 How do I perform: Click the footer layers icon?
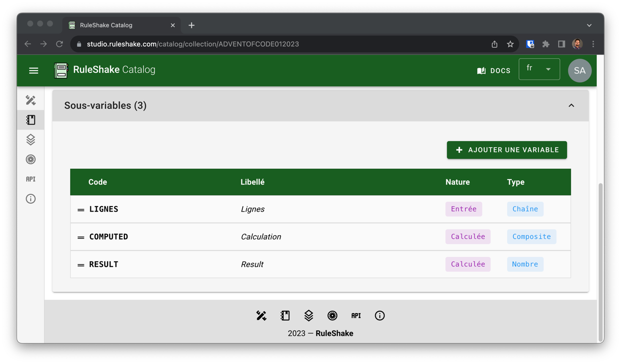point(309,316)
